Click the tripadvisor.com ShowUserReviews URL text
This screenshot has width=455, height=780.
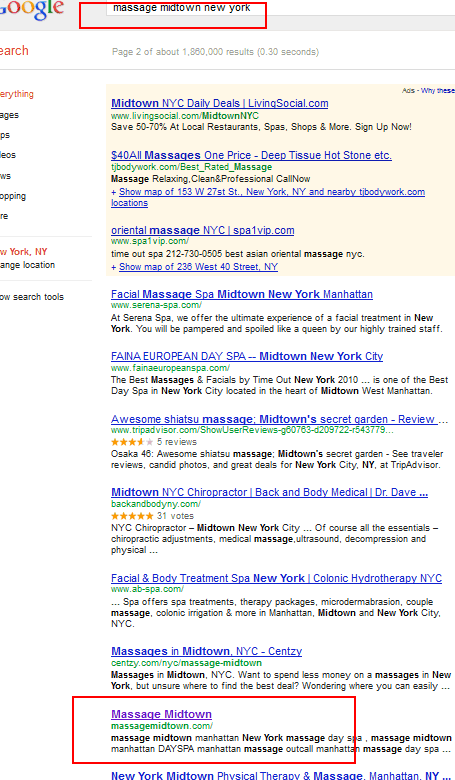(x=252, y=430)
